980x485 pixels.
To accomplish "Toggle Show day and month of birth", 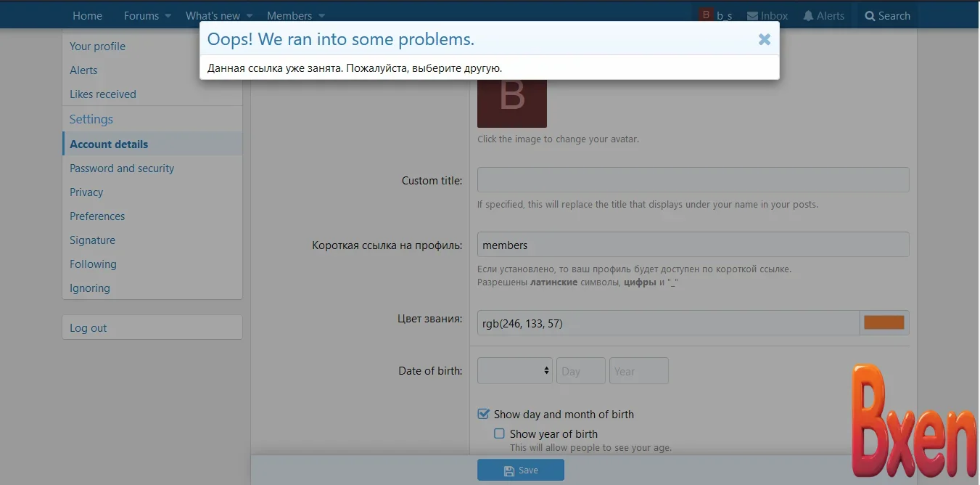I will click(x=484, y=414).
